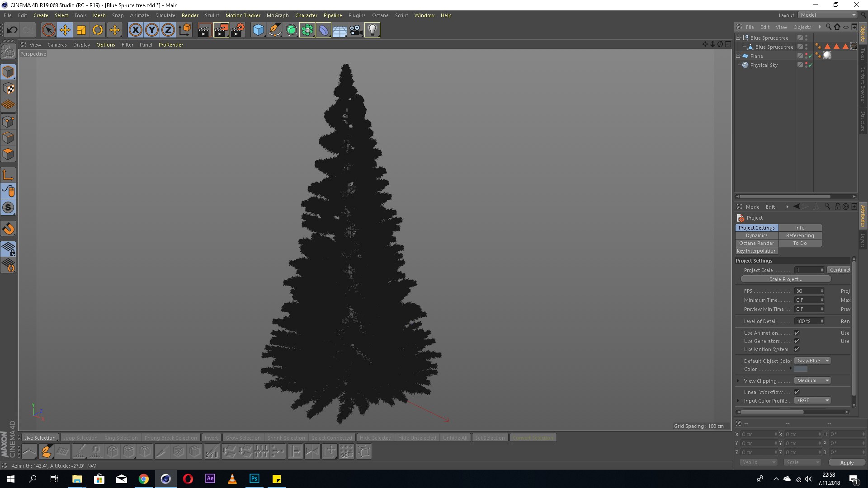
Task: Open the MoGraph menu
Action: (278, 15)
